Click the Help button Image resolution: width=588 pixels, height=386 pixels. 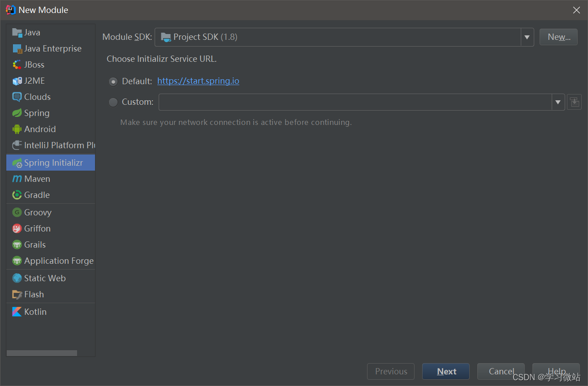click(556, 371)
